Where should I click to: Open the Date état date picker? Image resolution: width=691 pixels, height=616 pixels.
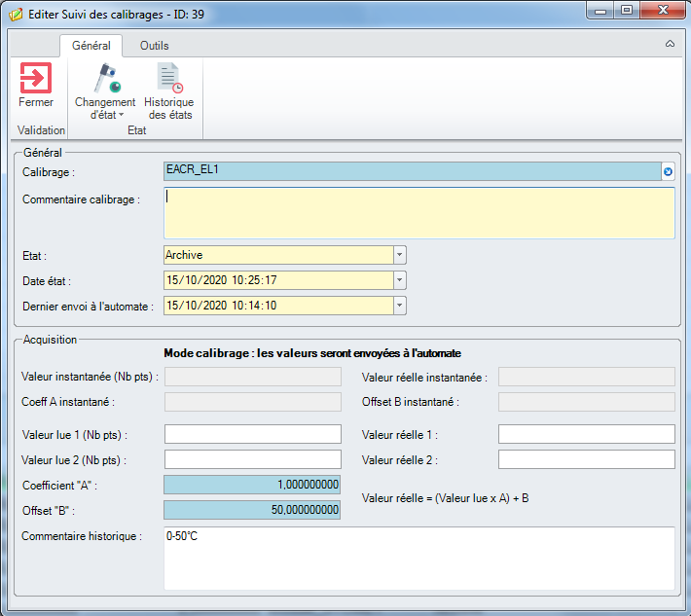coord(399,280)
